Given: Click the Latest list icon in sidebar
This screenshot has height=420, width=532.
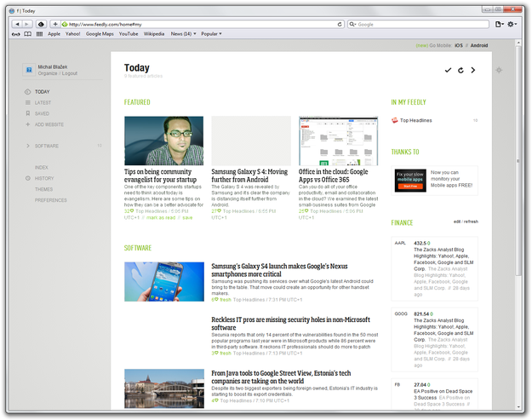Looking at the screenshot, I should 28,102.
